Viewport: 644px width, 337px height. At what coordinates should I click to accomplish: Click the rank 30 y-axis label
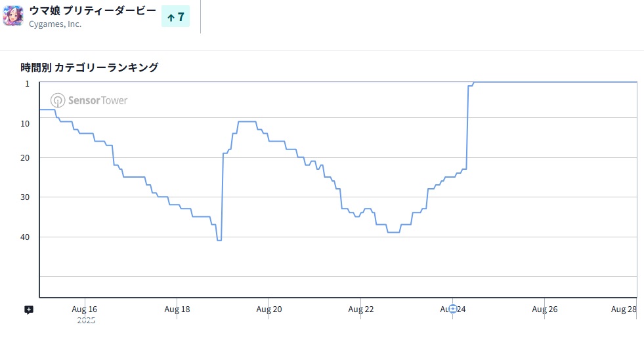coord(26,197)
